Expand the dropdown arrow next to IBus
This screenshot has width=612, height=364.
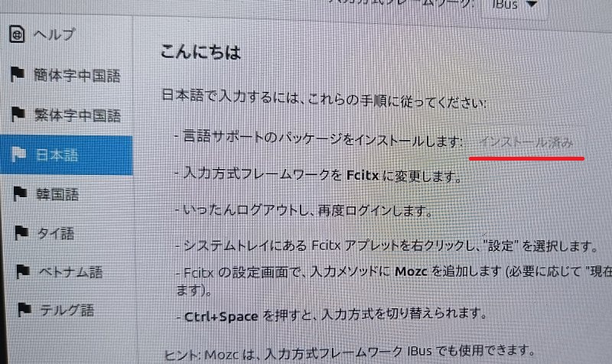pyautogui.click(x=532, y=5)
